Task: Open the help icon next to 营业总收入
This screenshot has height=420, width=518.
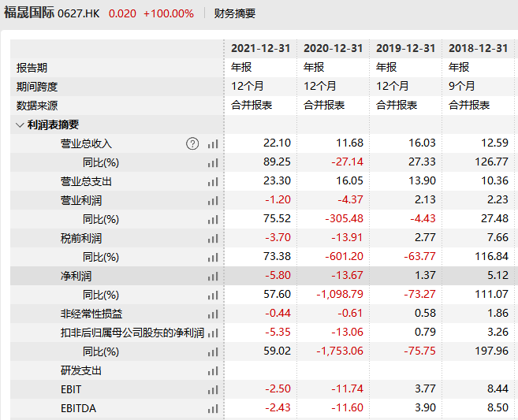Action: 192,143
